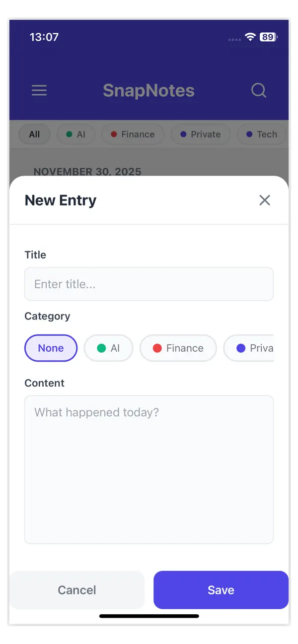The image size is (298, 644).
Task: Save the new journal entry
Action: point(221,590)
